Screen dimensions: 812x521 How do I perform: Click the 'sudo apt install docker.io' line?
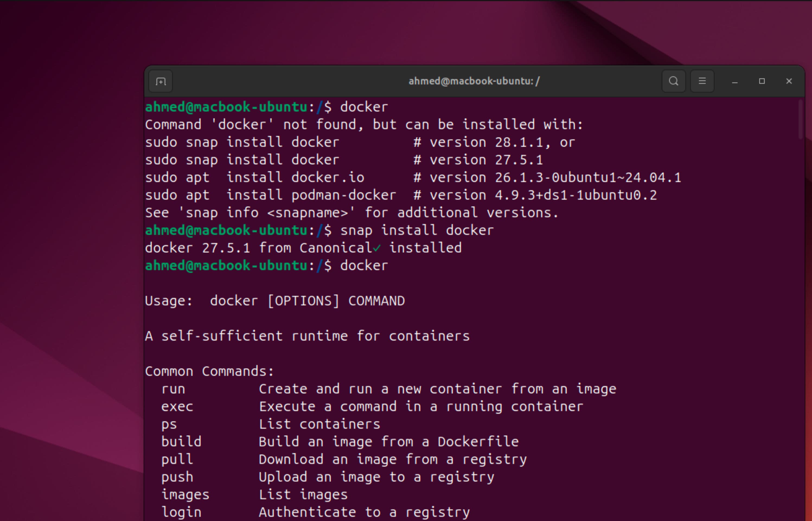point(255,178)
